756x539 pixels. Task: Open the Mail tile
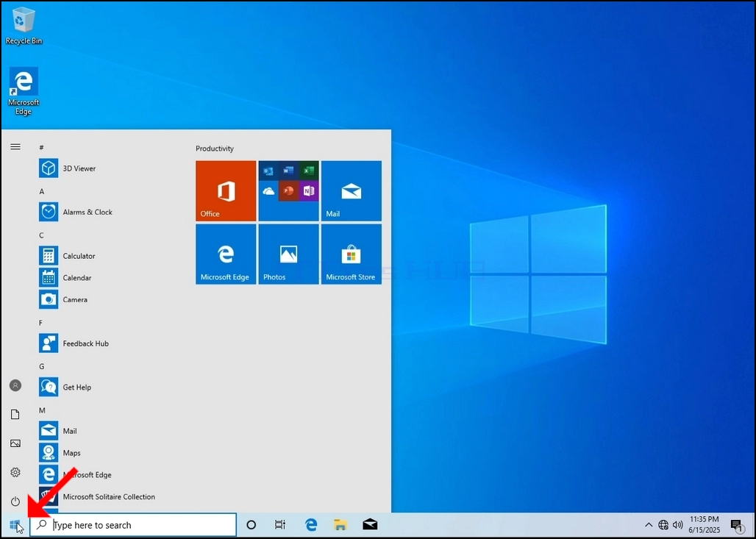click(351, 191)
